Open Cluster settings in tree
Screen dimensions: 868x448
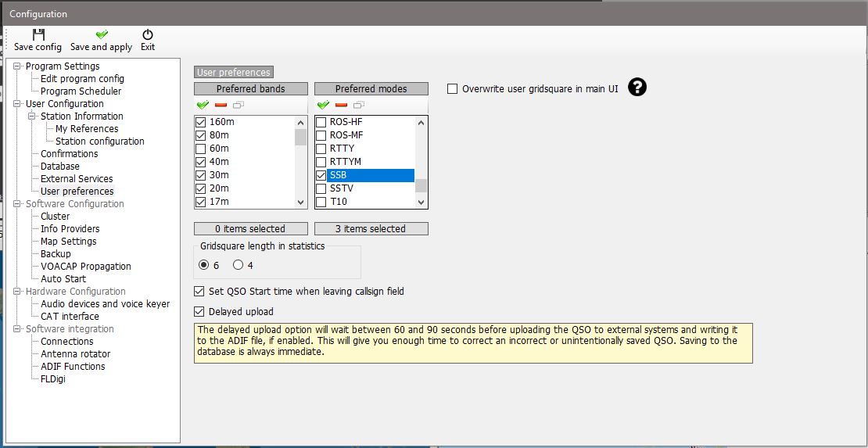[x=56, y=216]
